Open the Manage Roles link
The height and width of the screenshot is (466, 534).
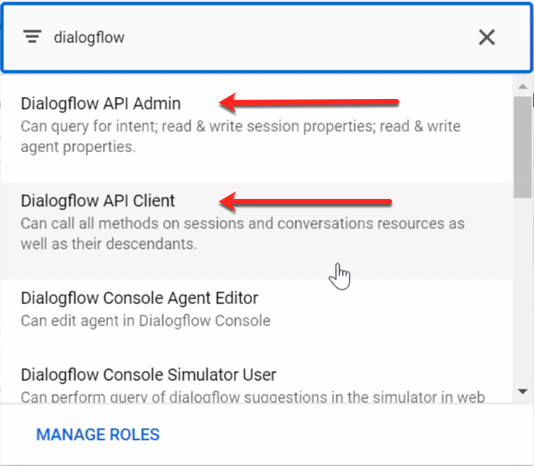98,435
